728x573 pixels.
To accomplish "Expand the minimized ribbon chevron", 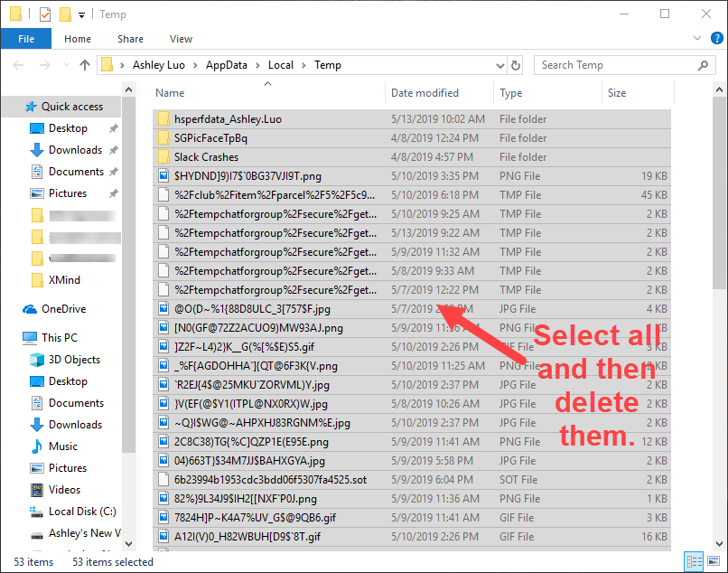I will 695,39.
